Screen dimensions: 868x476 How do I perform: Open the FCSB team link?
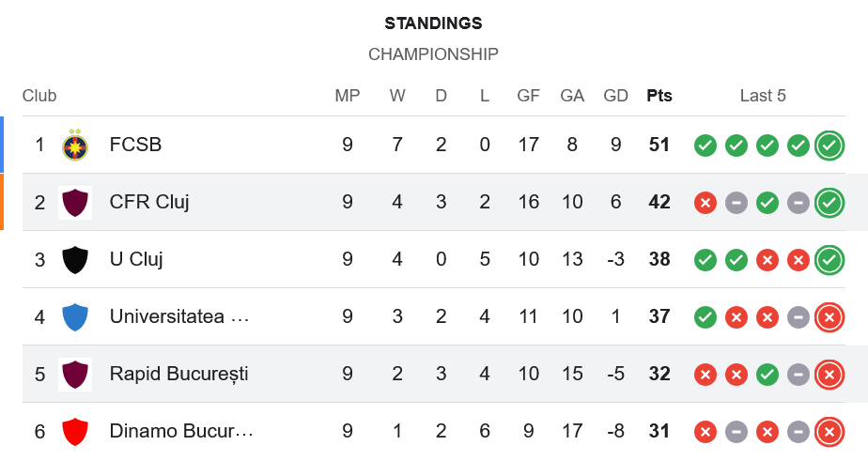point(135,145)
